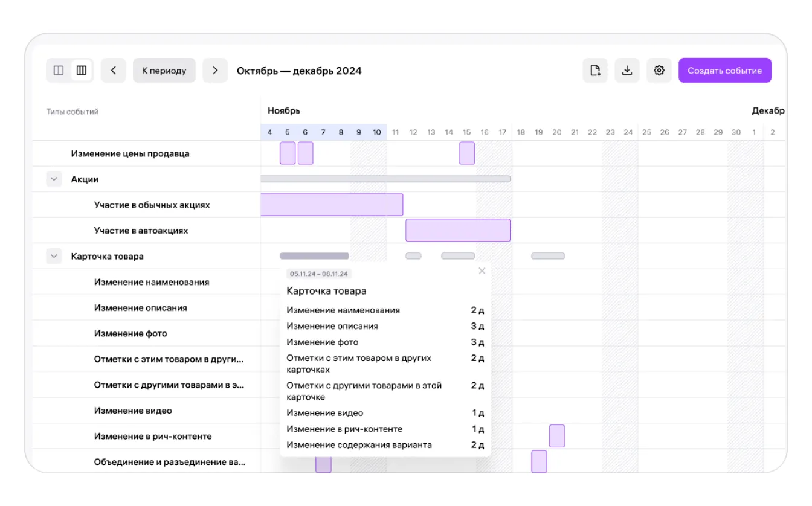
Task: Click the download icon
Action: (627, 71)
